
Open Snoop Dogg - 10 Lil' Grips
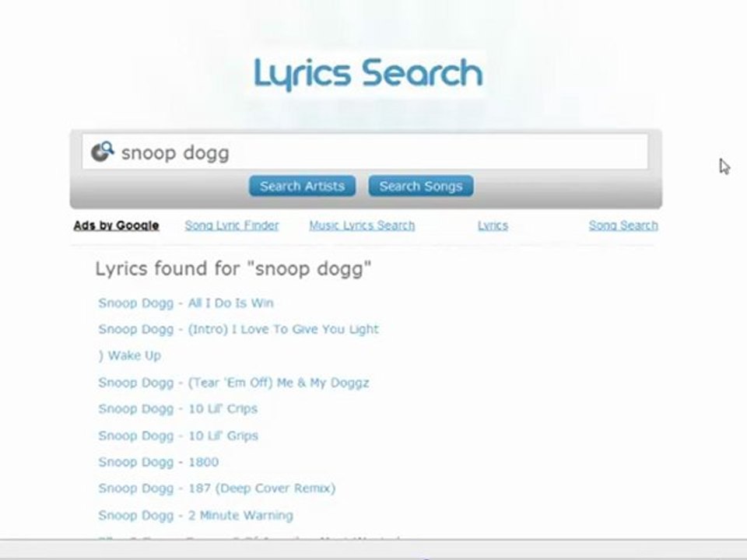point(178,436)
